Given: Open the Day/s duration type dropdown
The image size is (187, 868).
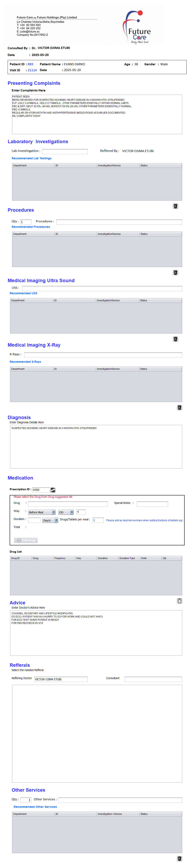Looking at the screenshot, I should (50, 520).
